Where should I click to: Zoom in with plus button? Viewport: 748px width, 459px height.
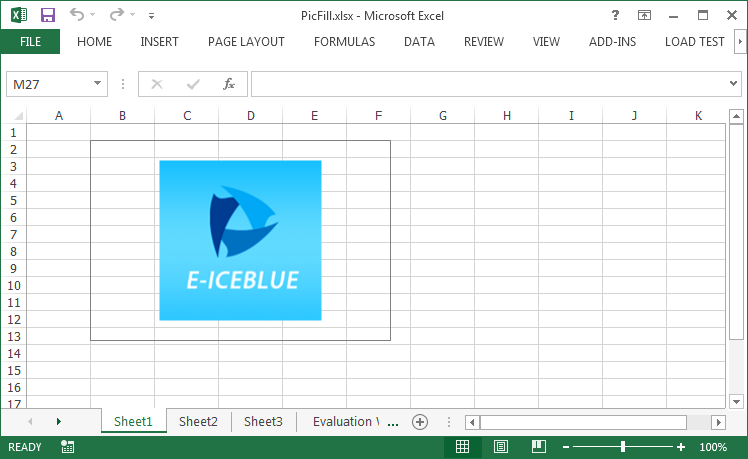tap(681, 447)
